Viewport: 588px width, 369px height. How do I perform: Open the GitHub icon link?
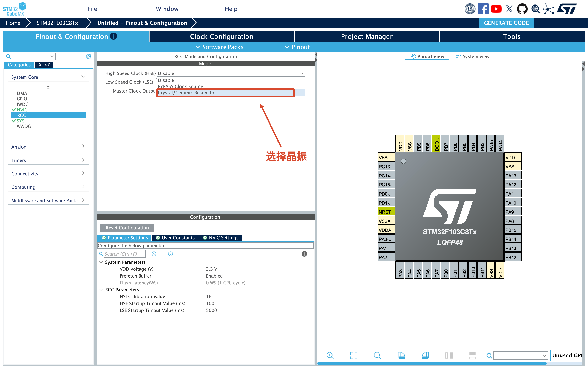522,9
